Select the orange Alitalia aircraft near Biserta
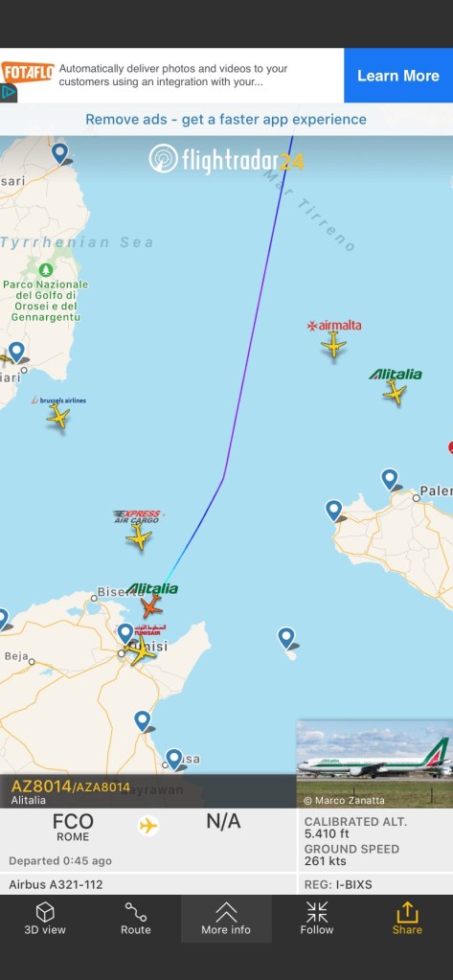Screen dimensions: 453x980 150,606
